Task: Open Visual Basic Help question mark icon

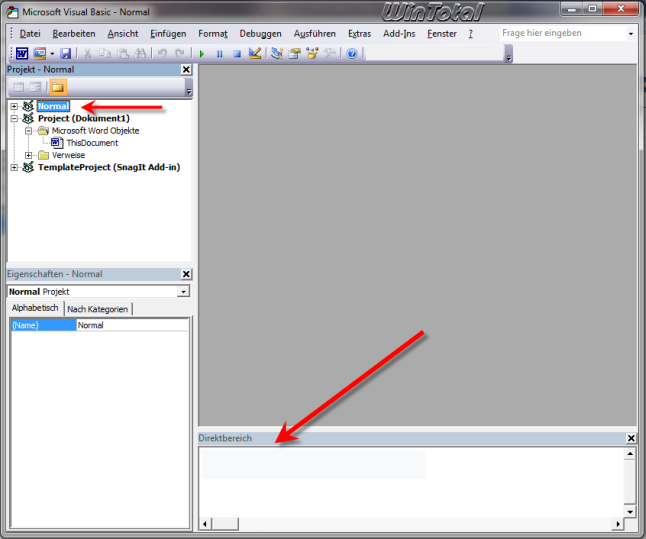Action: (x=352, y=54)
